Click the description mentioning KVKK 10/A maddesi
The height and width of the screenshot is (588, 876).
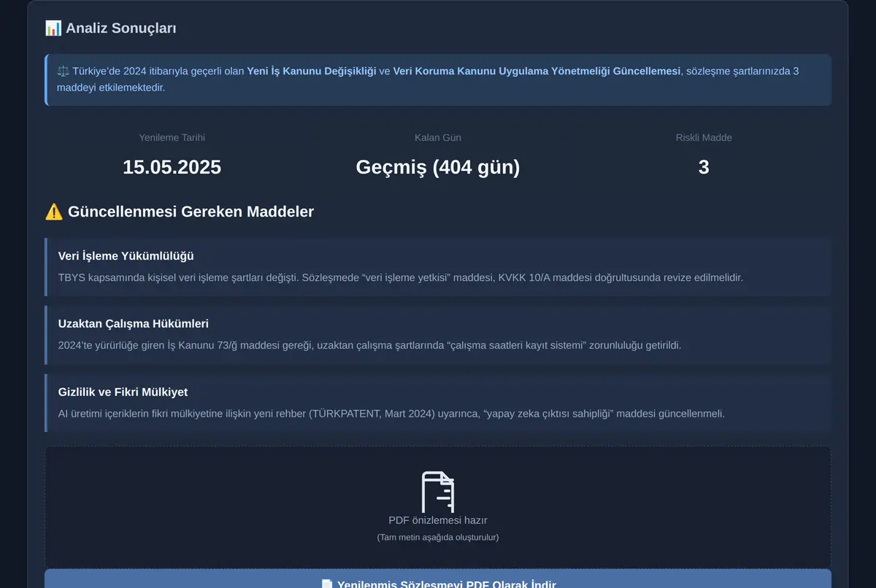pos(401,278)
